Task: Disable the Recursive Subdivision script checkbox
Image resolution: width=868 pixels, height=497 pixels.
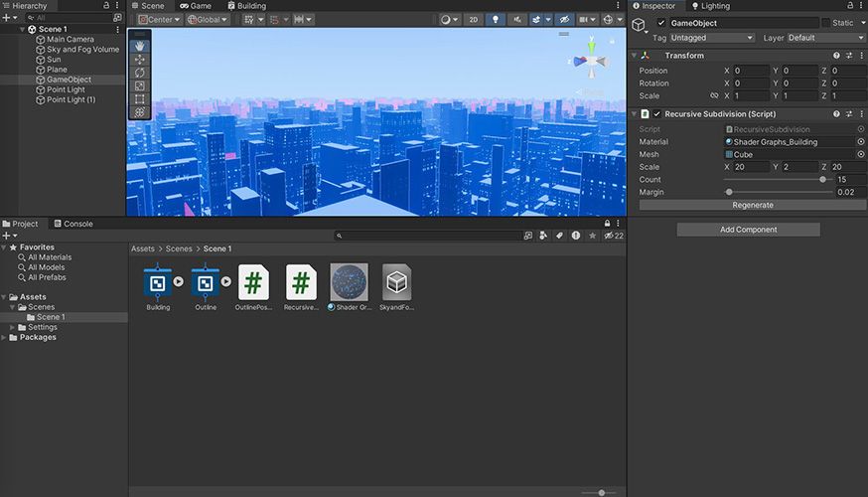Action: click(656, 114)
